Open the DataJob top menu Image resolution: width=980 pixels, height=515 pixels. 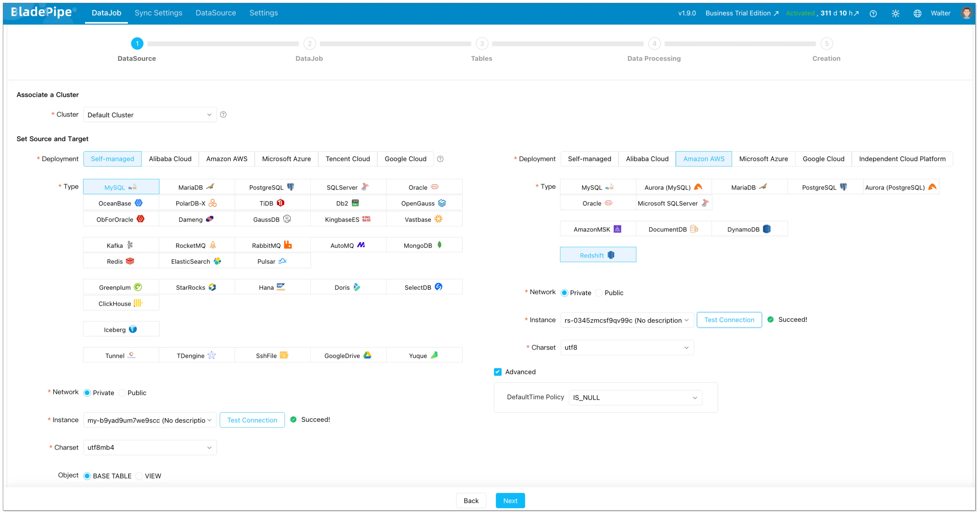tap(106, 13)
